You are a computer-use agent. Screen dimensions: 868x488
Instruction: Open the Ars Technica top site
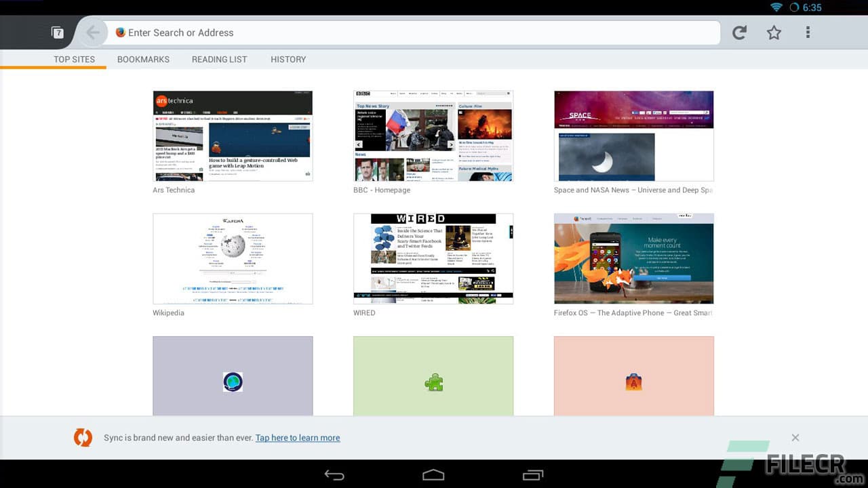[233, 136]
